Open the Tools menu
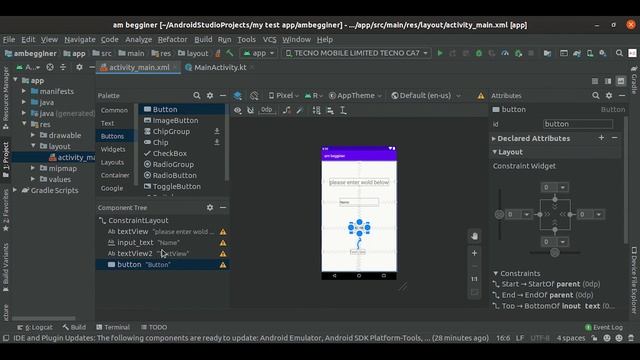The image size is (640, 360). [246, 40]
